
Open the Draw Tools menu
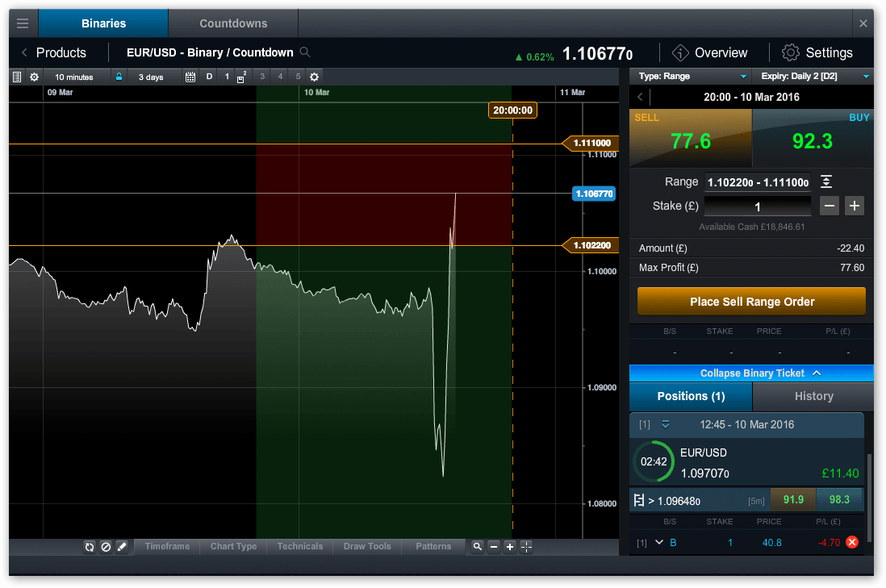coord(367,546)
